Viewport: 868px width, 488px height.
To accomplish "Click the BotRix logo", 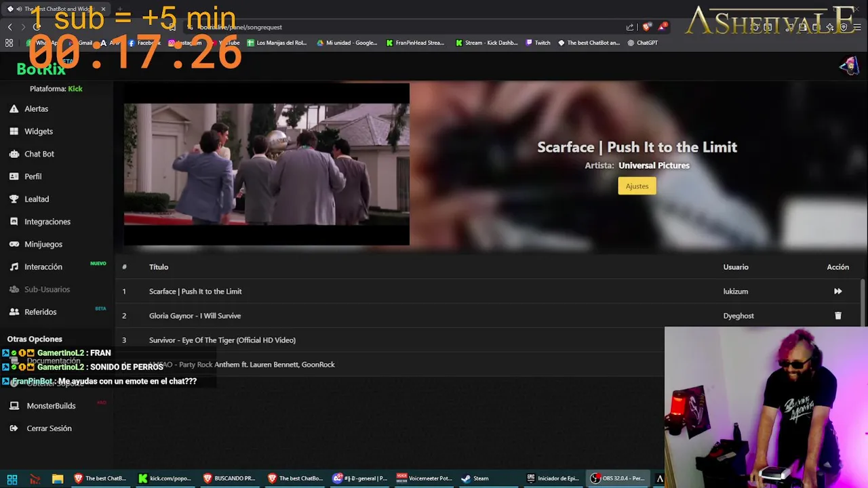I will tap(41, 68).
